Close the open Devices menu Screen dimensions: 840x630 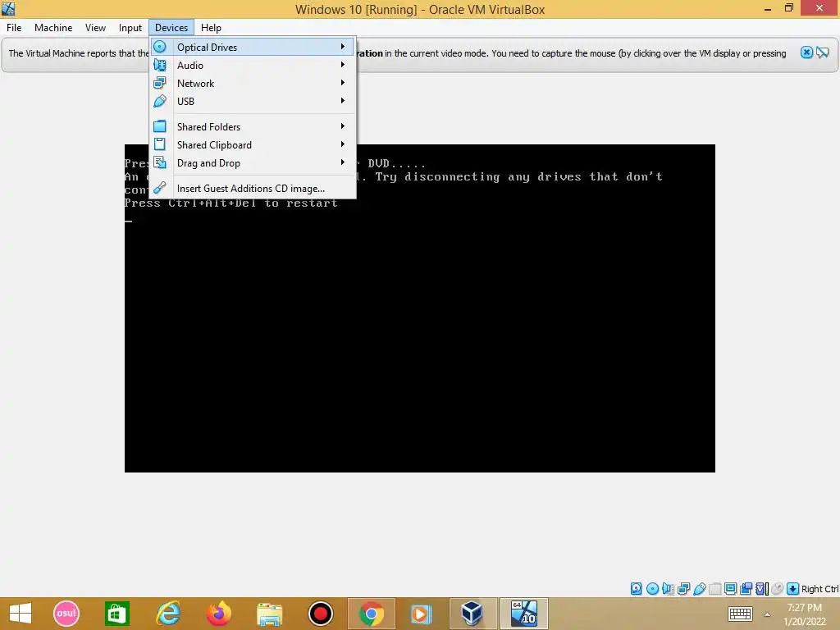[x=171, y=27]
